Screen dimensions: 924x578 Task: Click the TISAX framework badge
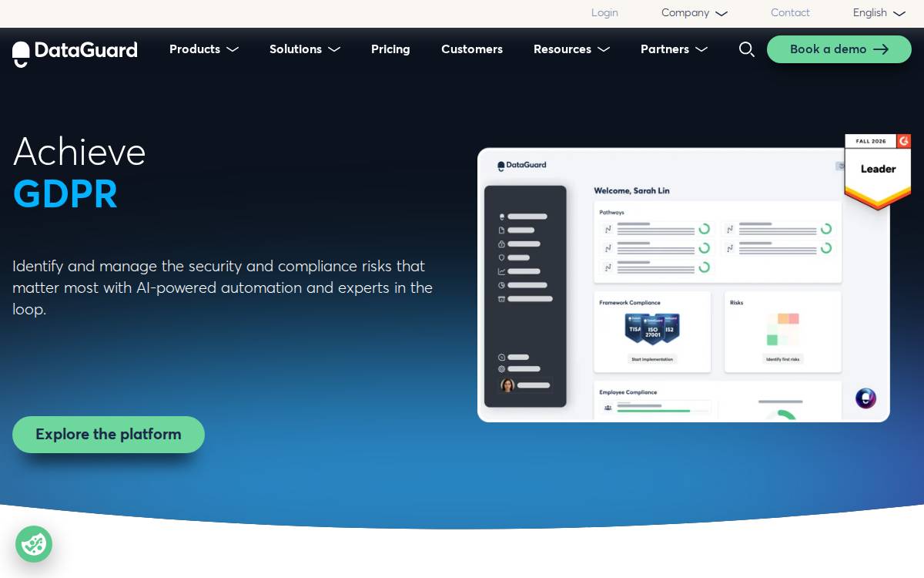pyautogui.click(x=634, y=327)
